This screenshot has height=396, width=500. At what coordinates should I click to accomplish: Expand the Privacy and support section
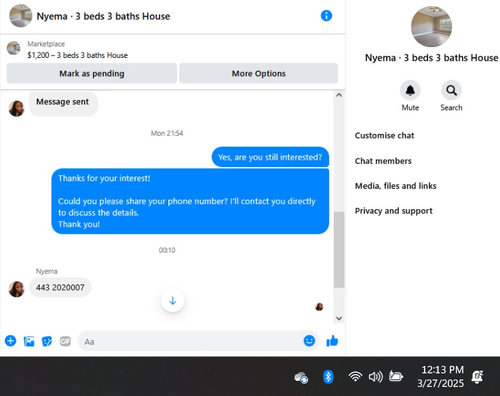pyautogui.click(x=394, y=211)
